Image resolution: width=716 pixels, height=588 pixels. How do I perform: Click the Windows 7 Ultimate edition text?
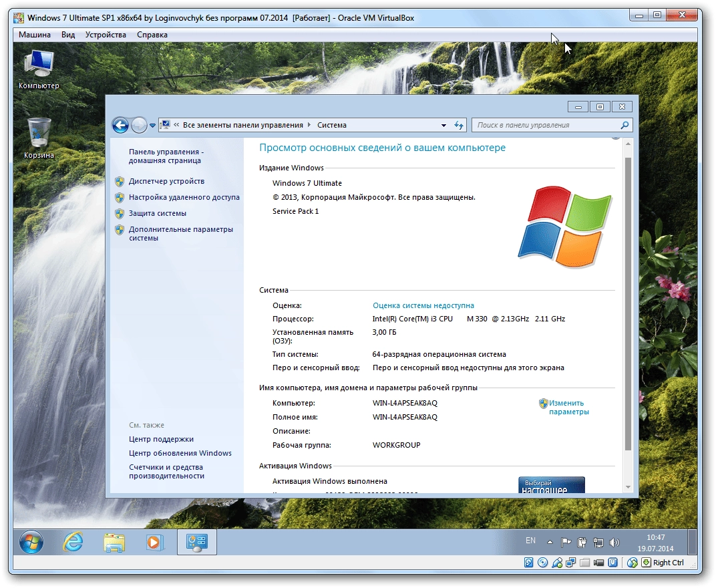tap(307, 183)
